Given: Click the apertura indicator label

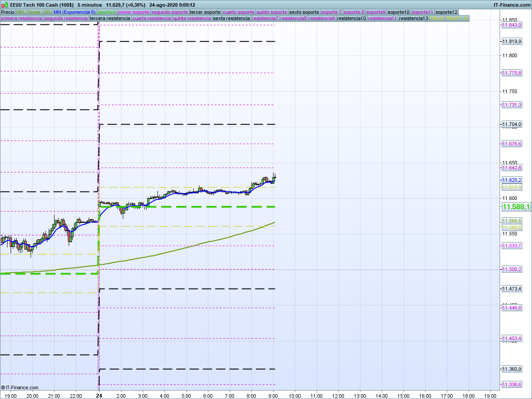Looking at the screenshot, I should click(107, 12).
